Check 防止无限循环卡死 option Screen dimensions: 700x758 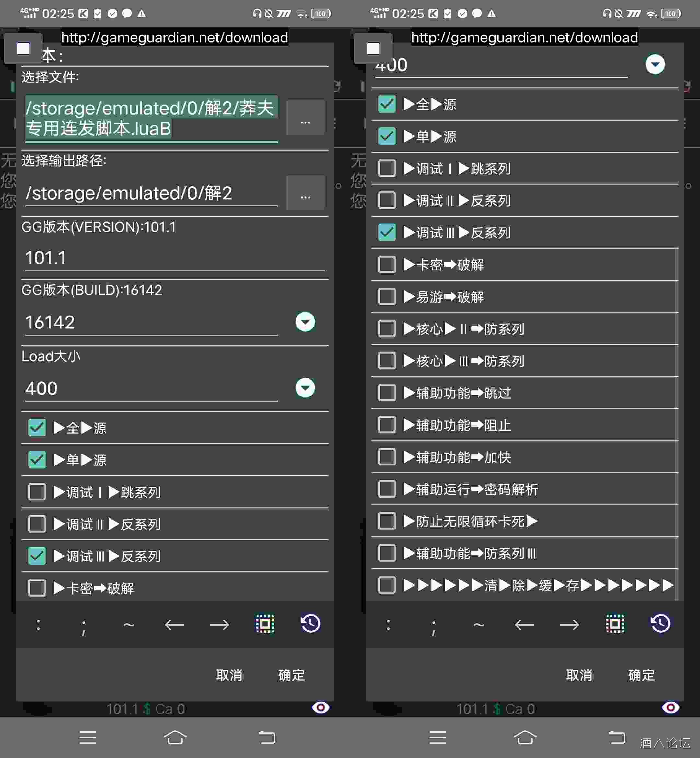[386, 521]
